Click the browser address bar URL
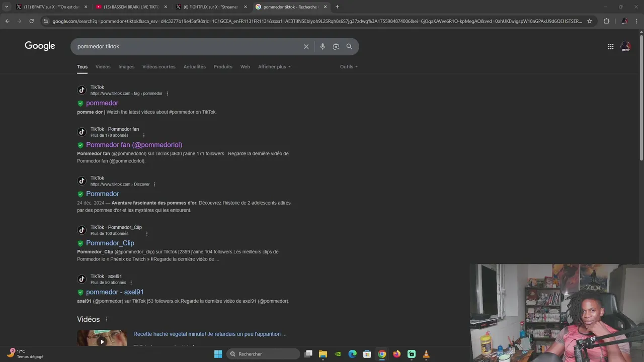 click(317, 21)
